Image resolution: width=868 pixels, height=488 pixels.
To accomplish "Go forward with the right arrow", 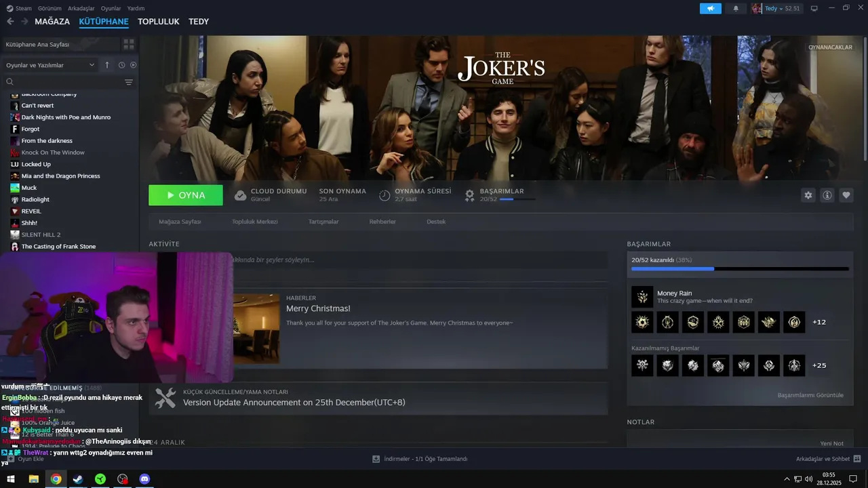I will [x=24, y=22].
